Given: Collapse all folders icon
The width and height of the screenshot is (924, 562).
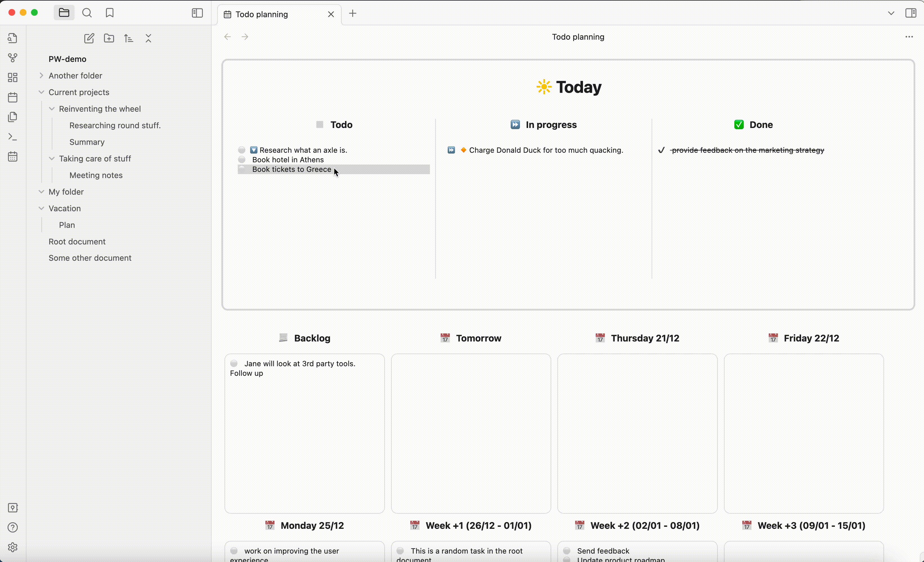Looking at the screenshot, I should 149,38.
